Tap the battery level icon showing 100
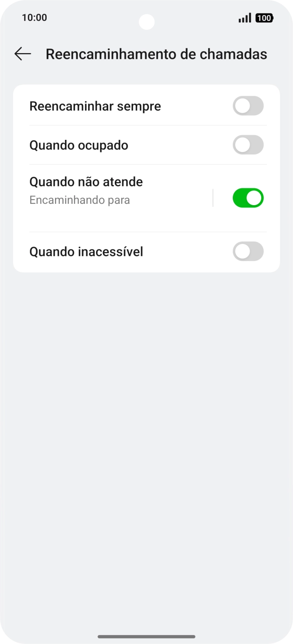This screenshot has height=644, width=293. pyautogui.click(x=264, y=18)
